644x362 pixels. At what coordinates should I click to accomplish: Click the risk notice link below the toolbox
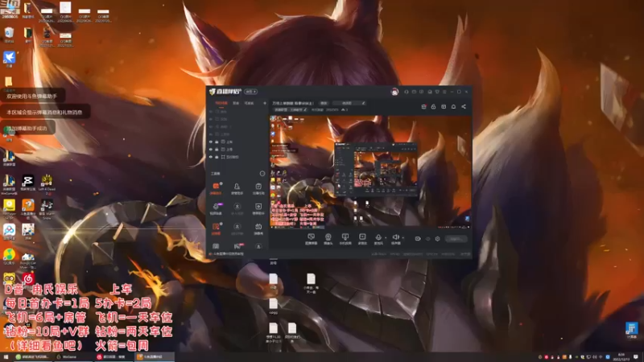(228, 254)
